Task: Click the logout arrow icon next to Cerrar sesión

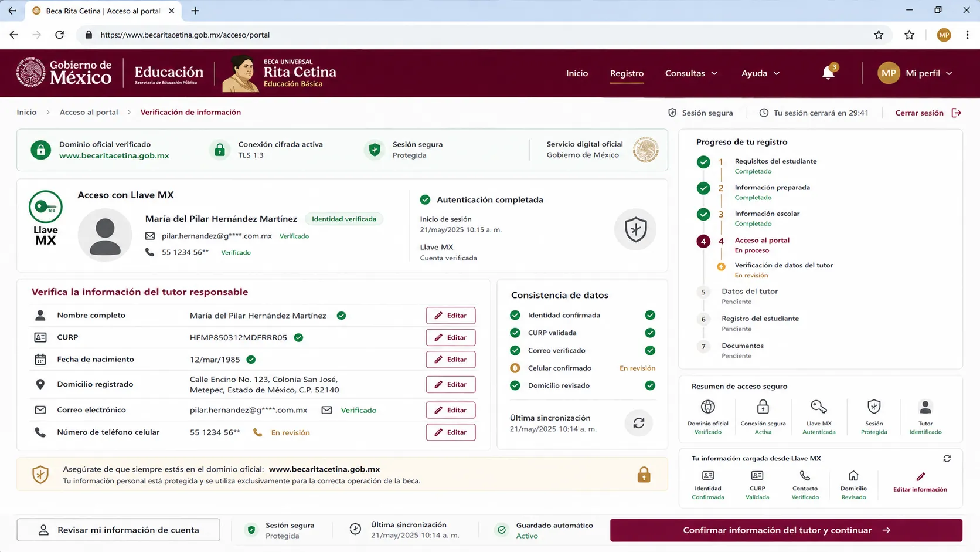Action: coord(957,113)
